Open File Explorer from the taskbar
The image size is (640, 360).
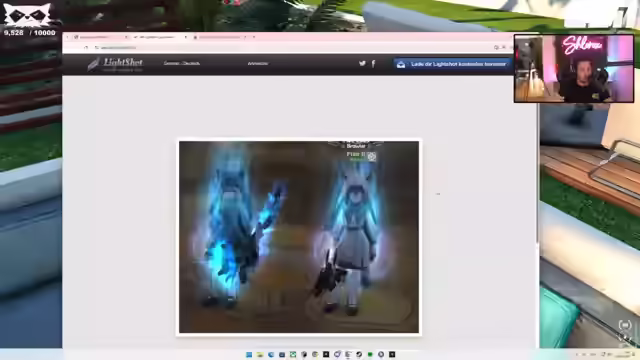[x=260, y=354]
